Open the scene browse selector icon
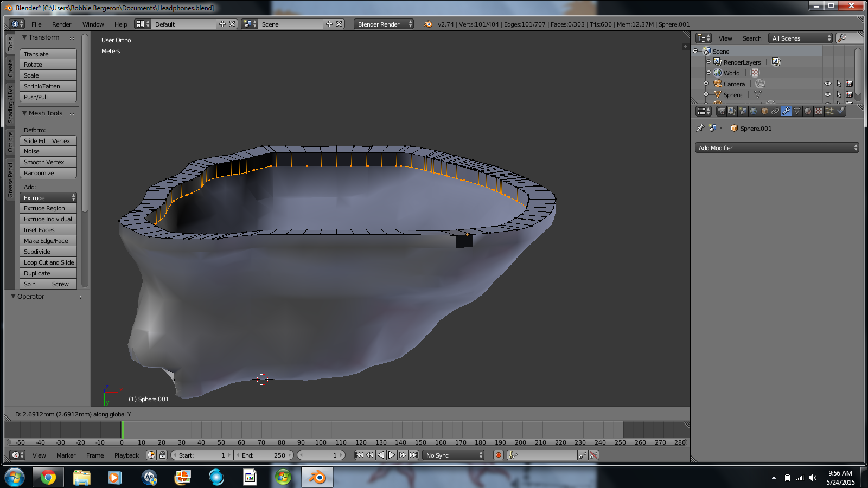 pos(250,24)
